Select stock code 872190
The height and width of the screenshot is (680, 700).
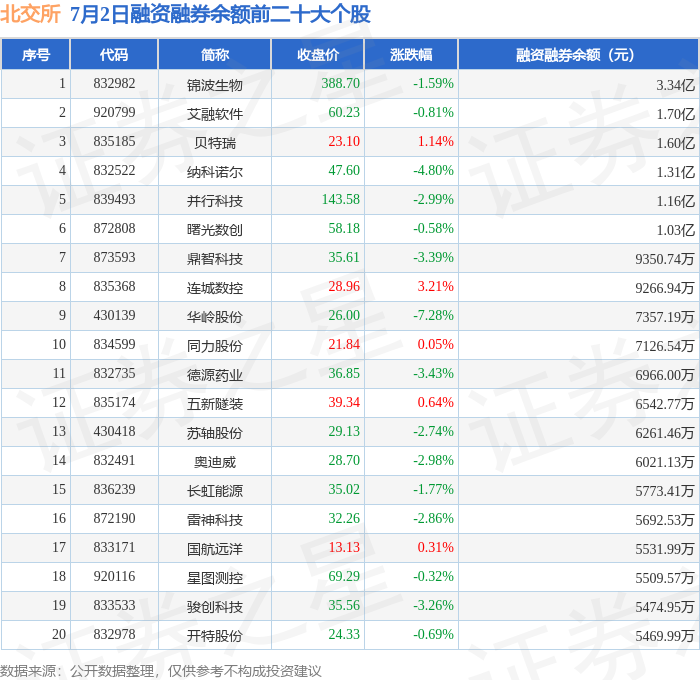tap(114, 519)
